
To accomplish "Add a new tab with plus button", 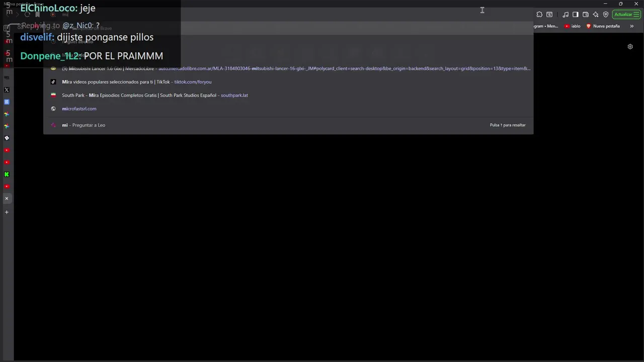I will click(7, 212).
